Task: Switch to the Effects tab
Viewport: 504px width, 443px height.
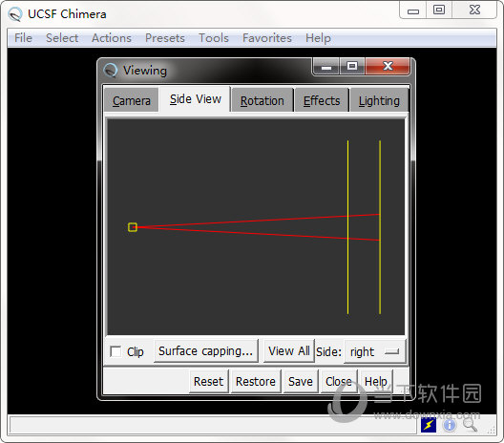Action: click(322, 100)
